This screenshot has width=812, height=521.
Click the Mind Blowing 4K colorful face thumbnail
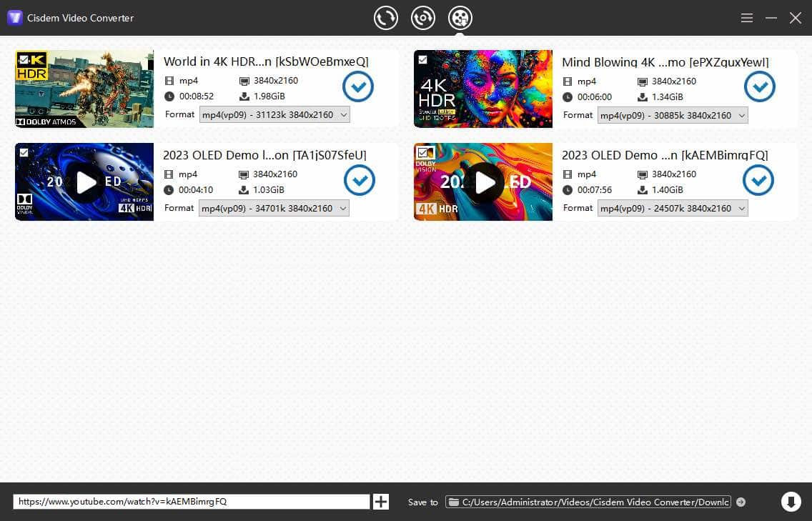483,89
